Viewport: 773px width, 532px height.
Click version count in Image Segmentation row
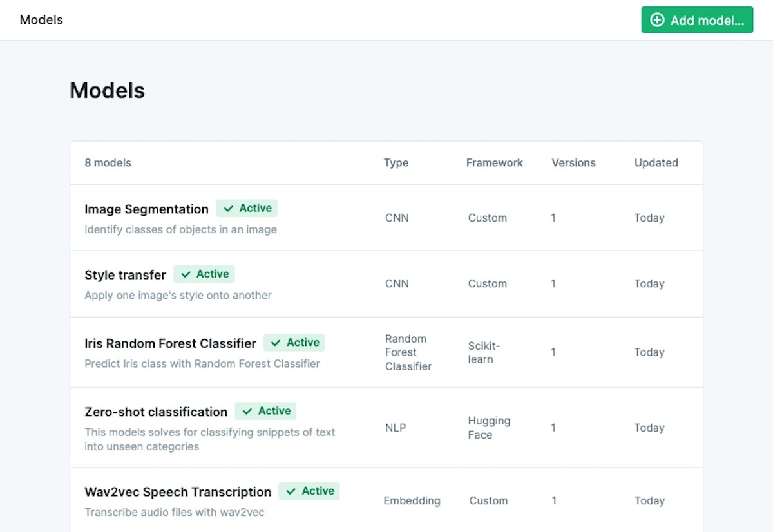pyautogui.click(x=553, y=218)
